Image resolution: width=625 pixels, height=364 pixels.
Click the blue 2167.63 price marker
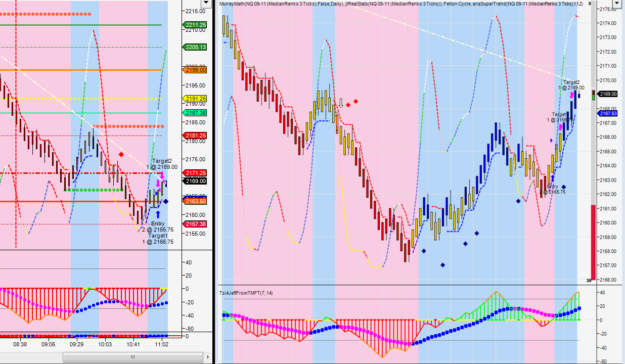pyautogui.click(x=607, y=114)
